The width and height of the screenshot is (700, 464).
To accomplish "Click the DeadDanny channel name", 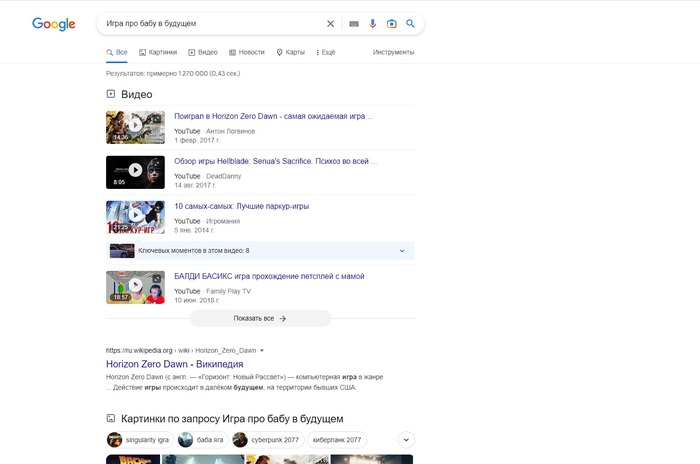I will (x=224, y=176).
